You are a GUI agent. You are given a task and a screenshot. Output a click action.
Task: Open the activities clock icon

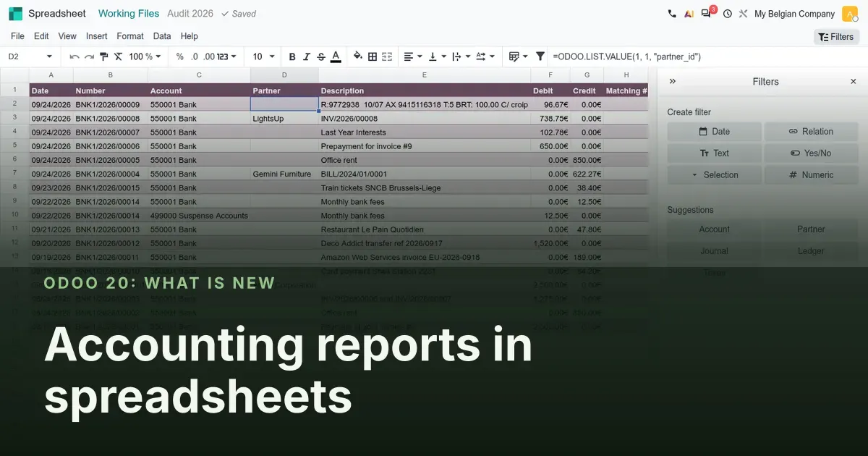pos(728,14)
